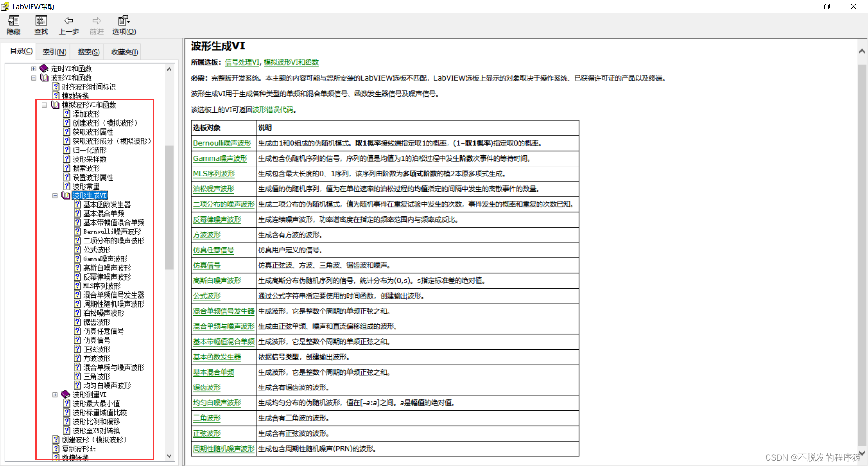Expand the 波形测量VI tree node

point(55,395)
